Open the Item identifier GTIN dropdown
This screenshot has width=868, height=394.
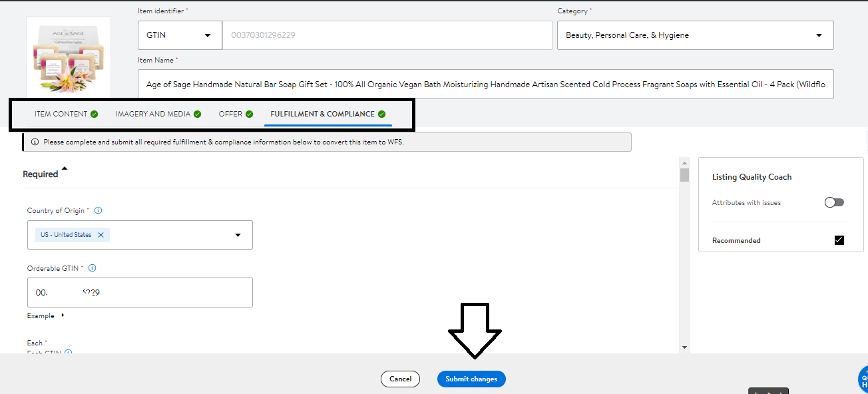coord(180,35)
